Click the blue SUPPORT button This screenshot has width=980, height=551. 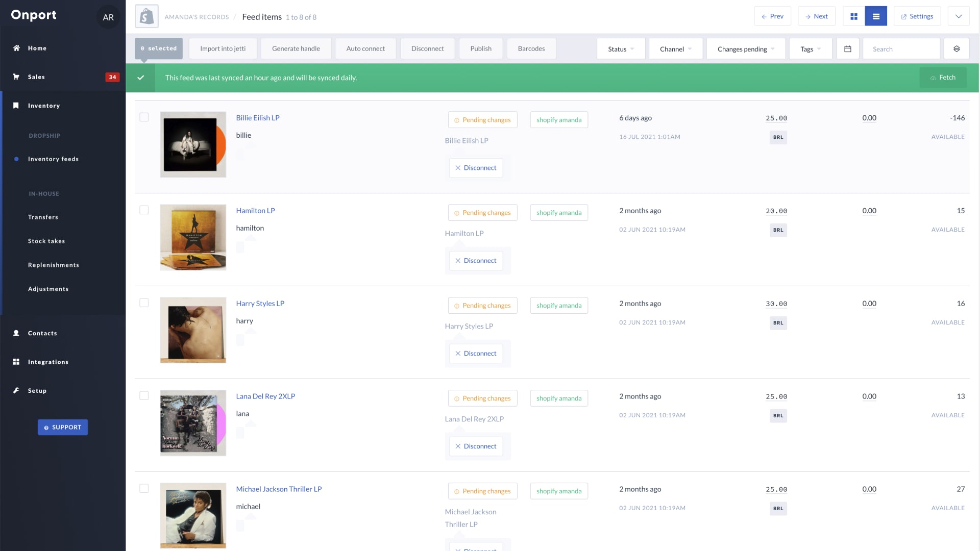63,428
